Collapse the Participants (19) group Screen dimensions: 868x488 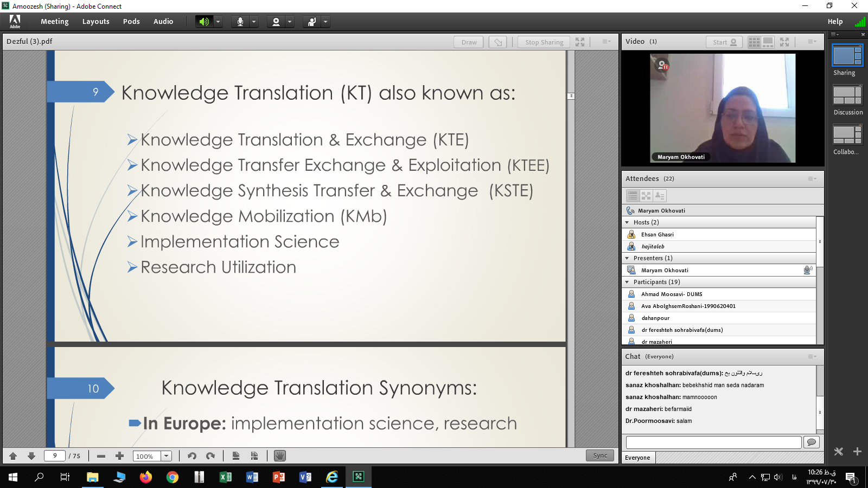pos(627,282)
